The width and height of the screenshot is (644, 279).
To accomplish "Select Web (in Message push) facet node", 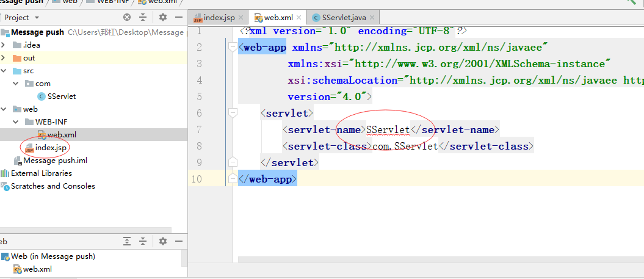I will tap(53, 256).
